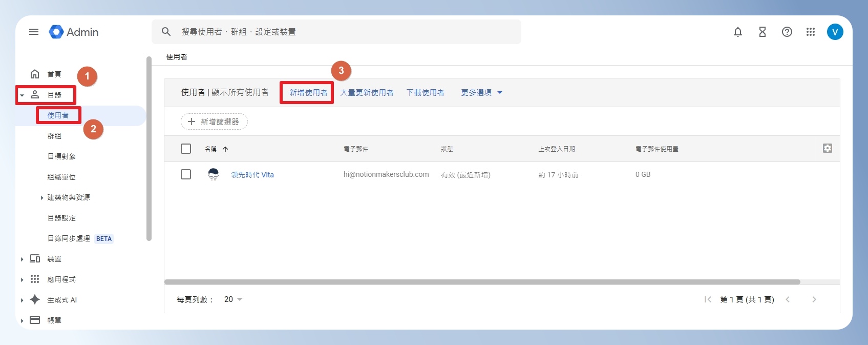
Task: Click the horizontal table scrollbar
Action: pos(482,282)
